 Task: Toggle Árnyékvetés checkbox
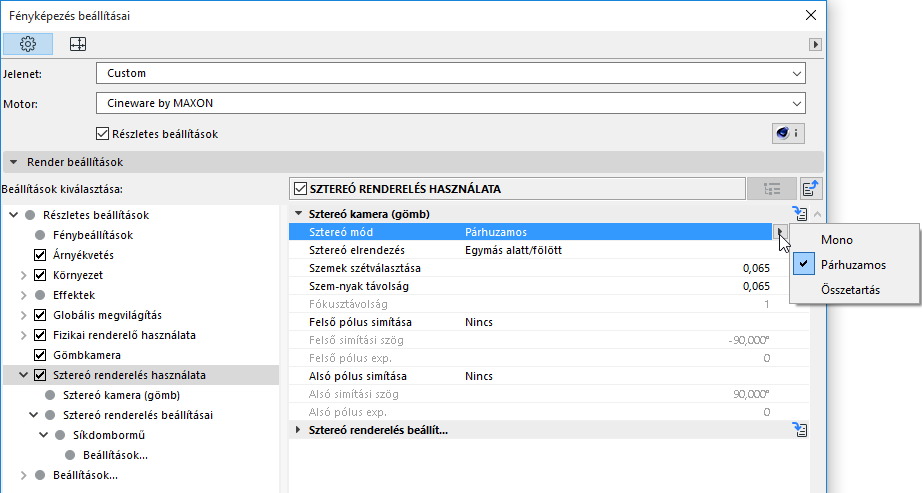(x=40, y=255)
